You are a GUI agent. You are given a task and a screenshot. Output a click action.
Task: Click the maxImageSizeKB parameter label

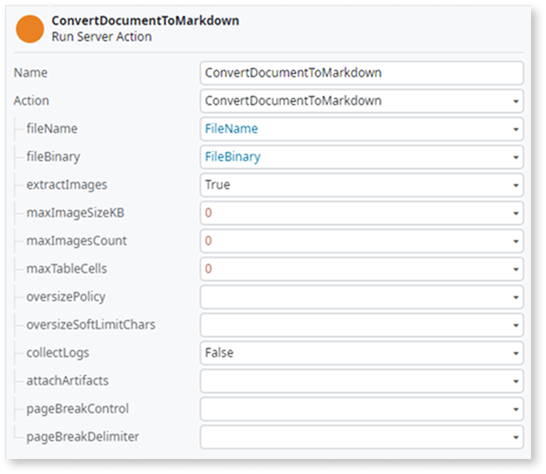(x=75, y=213)
